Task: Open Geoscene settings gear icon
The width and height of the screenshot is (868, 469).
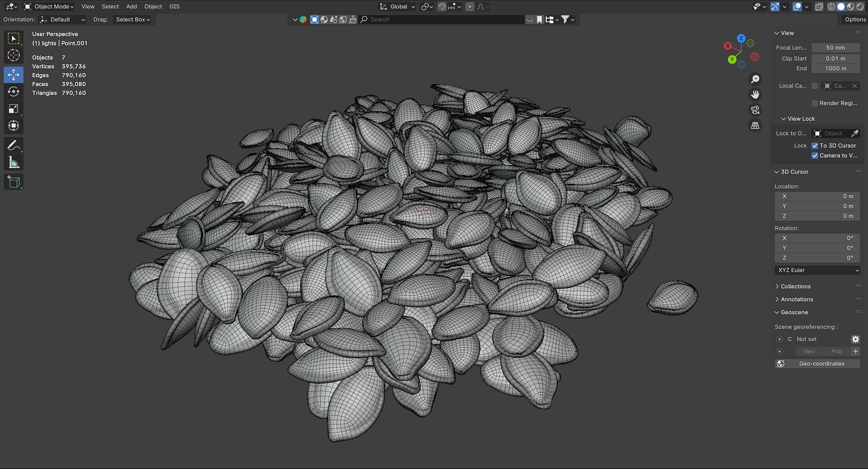Action: click(x=855, y=339)
